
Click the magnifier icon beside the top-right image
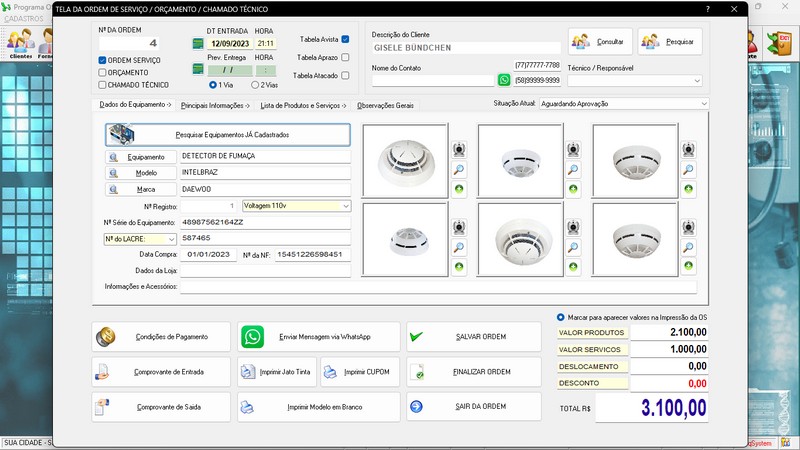[x=688, y=170]
